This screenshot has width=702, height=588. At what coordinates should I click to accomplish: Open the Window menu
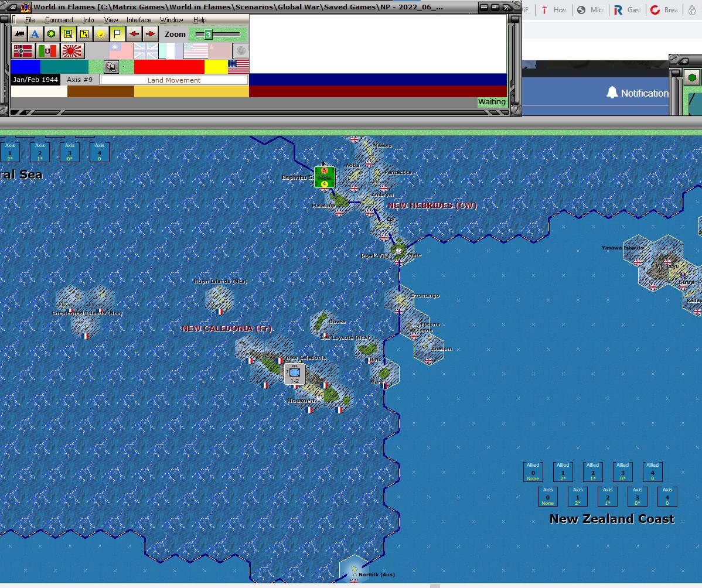(172, 20)
